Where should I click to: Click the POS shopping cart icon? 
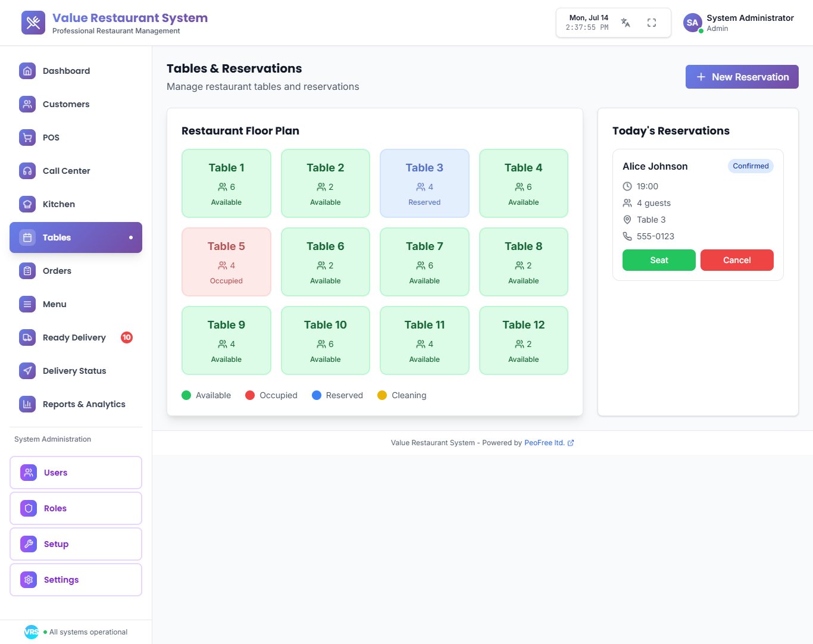click(27, 137)
